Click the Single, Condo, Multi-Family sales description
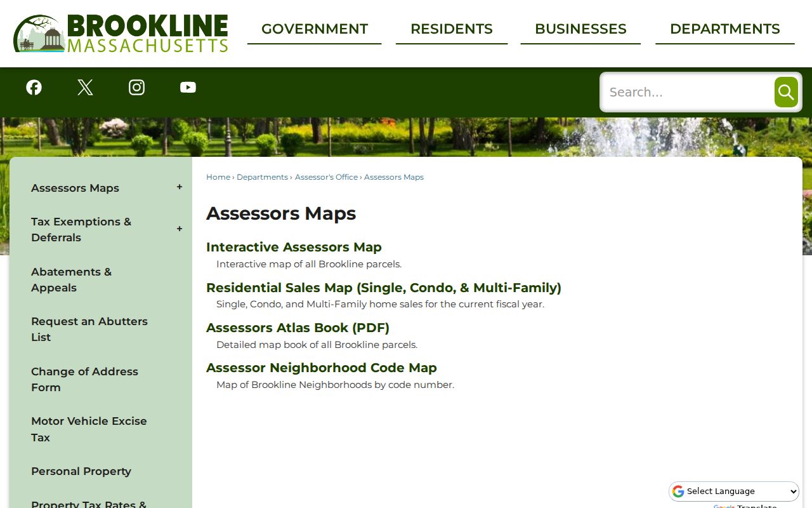Screen dimensions: 812x508 click(x=380, y=304)
